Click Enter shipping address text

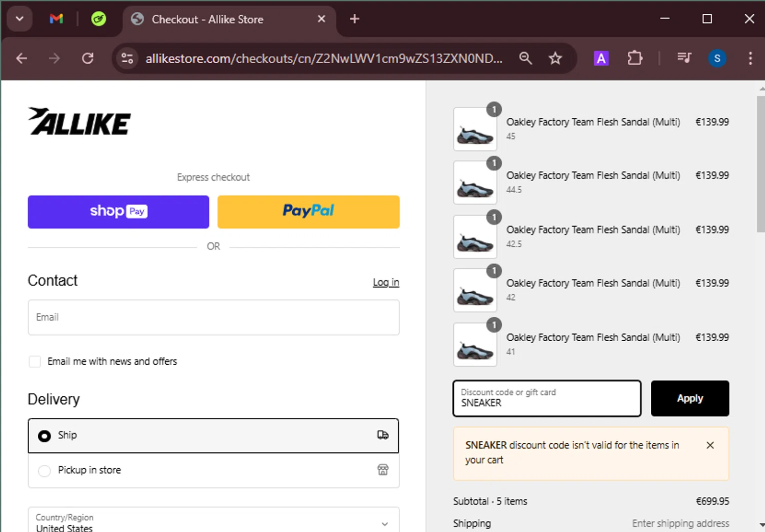(680, 523)
